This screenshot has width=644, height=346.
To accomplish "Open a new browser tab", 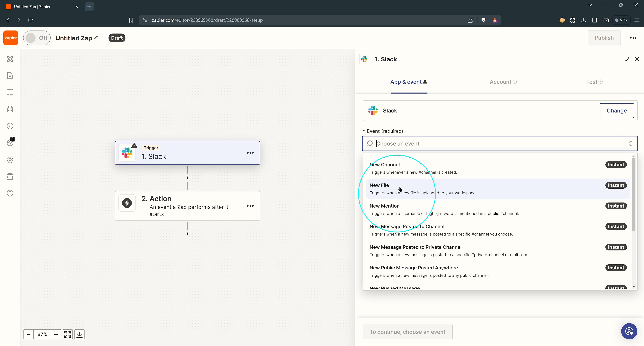I will point(89,7).
